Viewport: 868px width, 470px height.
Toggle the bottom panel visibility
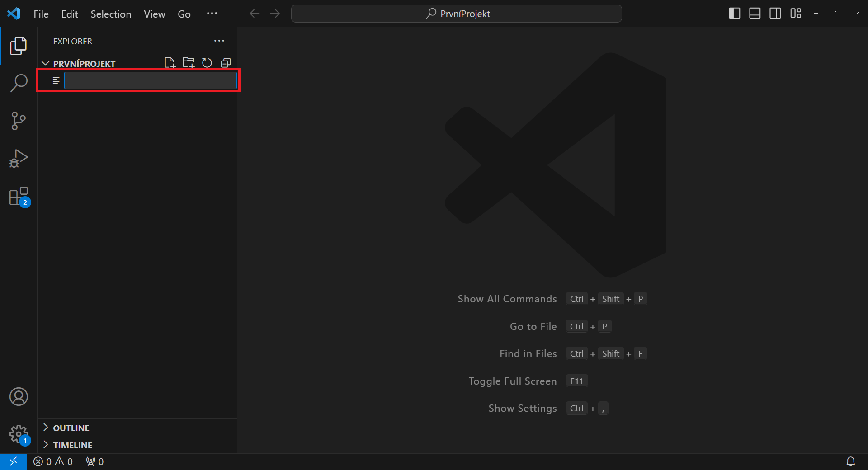coord(754,13)
